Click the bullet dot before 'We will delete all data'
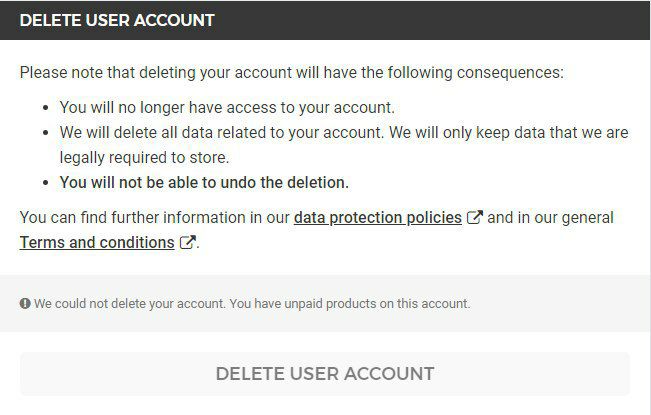Screen dimensions: 651x415 [46, 133]
